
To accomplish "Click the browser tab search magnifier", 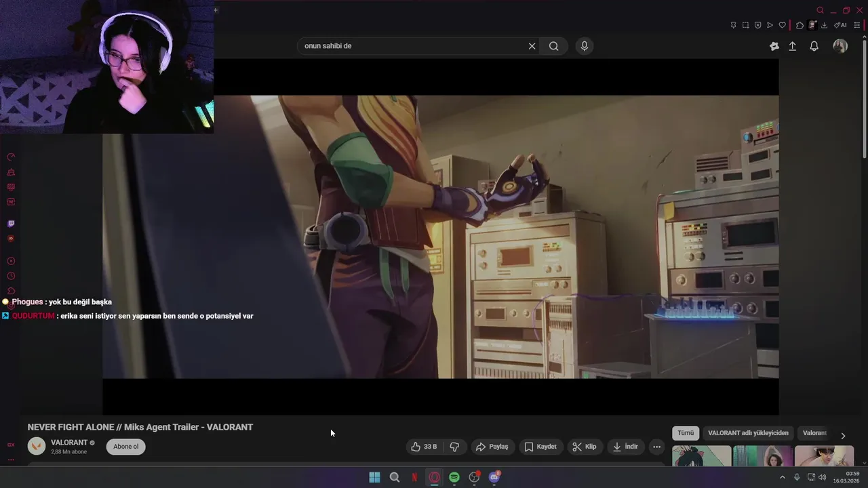I will [820, 10].
